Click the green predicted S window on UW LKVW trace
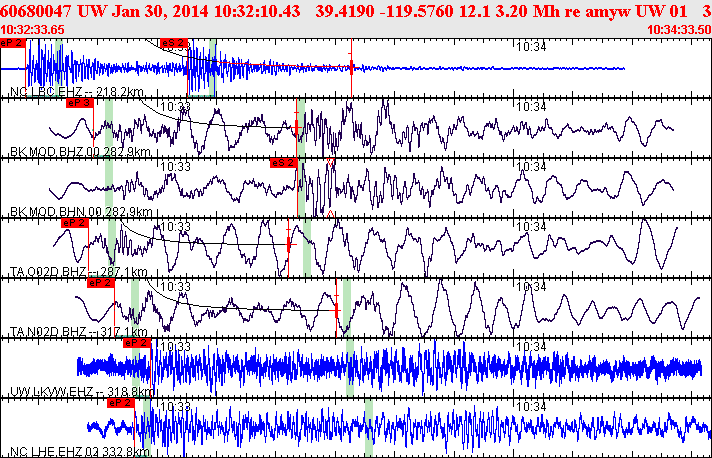The image size is (712, 458). tap(350, 368)
